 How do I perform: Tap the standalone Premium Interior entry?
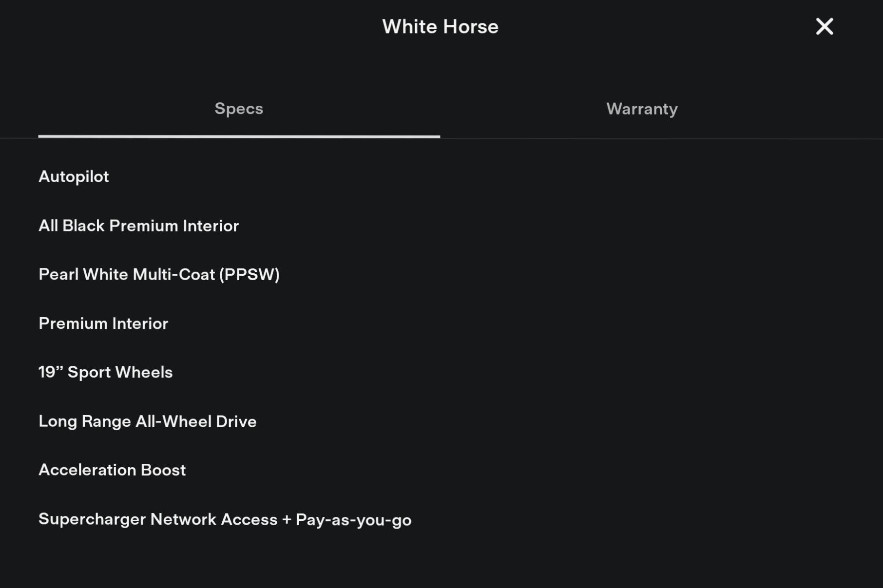point(103,323)
